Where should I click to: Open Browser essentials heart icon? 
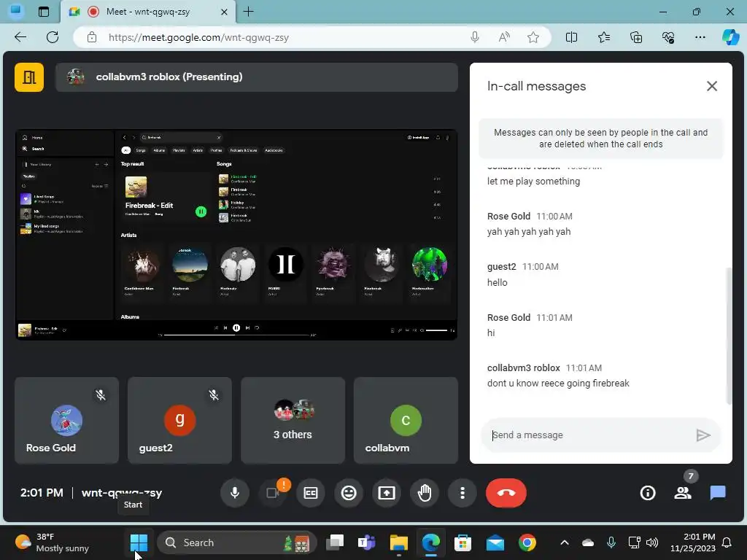pos(668,38)
